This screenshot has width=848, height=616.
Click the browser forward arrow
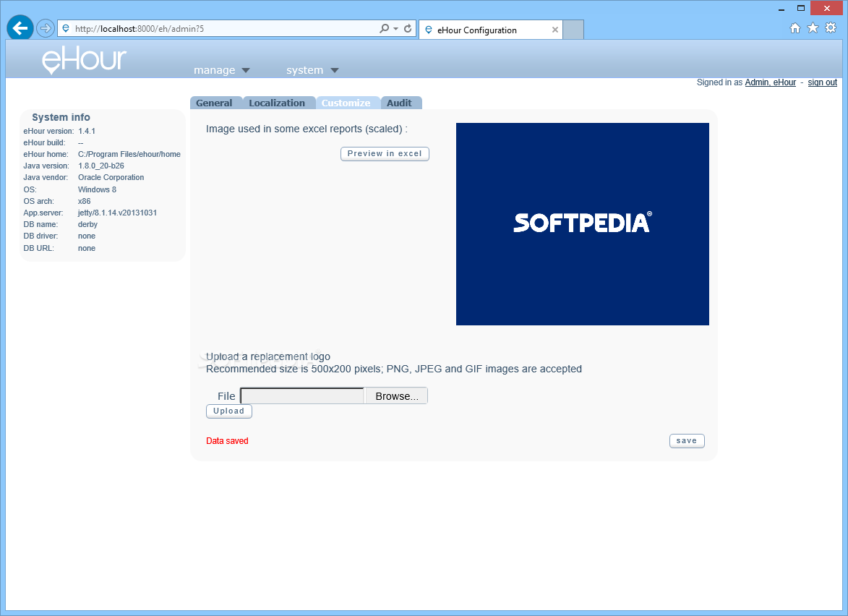46,28
